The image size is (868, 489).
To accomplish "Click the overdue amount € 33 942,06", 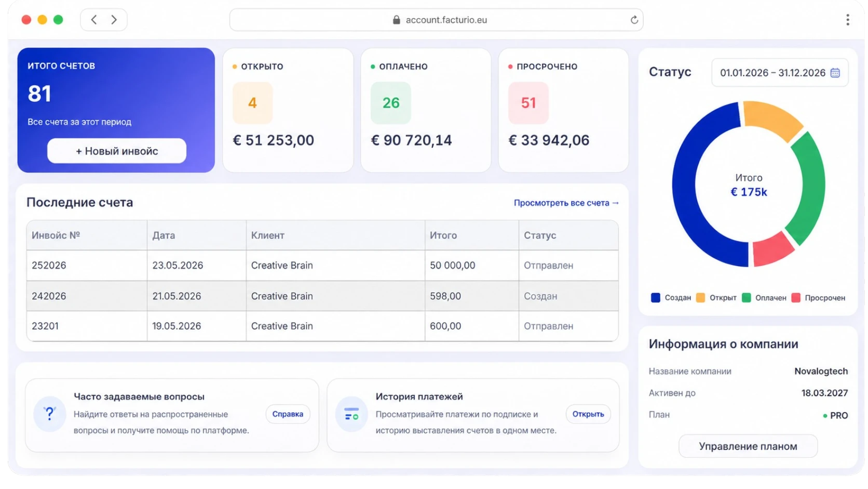I will [x=549, y=140].
